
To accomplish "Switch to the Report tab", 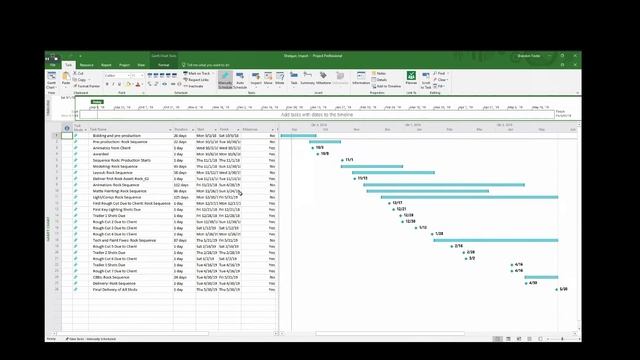I will 106,65.
